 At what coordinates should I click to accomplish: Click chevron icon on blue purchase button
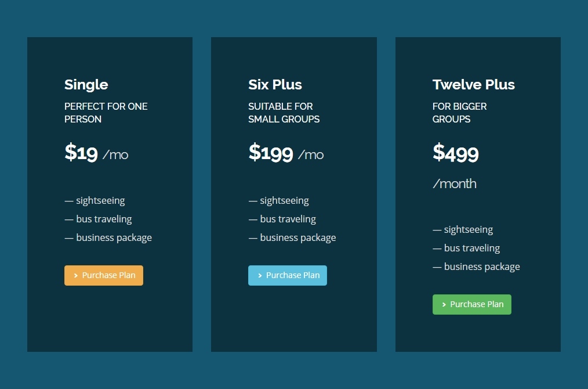click(260, 276)
